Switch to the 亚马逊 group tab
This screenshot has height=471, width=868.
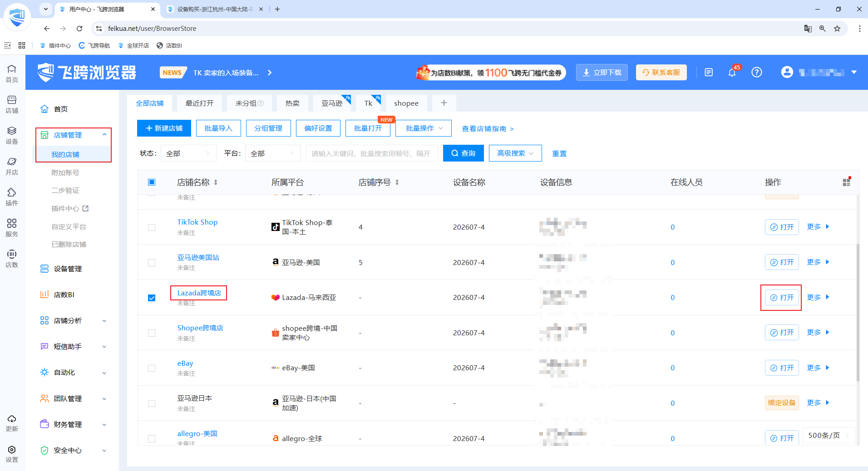332,103
